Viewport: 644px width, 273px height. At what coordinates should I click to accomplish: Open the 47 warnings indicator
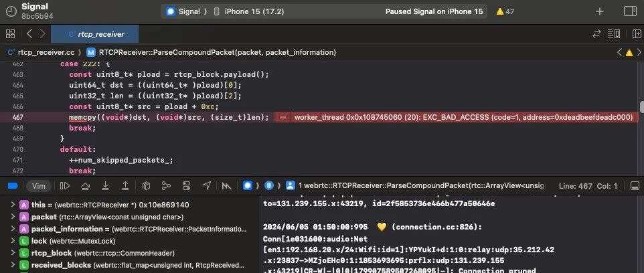pyautogui.click(x=505, y=11)
